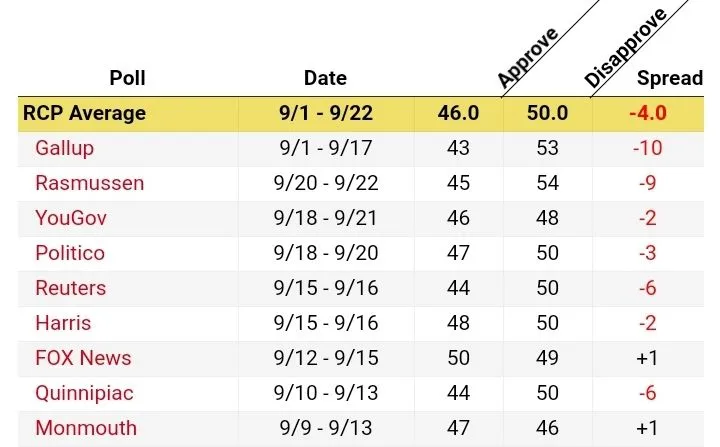Click the 9/20 - 9/22 Rasmussen date cell

click(325, 183)
